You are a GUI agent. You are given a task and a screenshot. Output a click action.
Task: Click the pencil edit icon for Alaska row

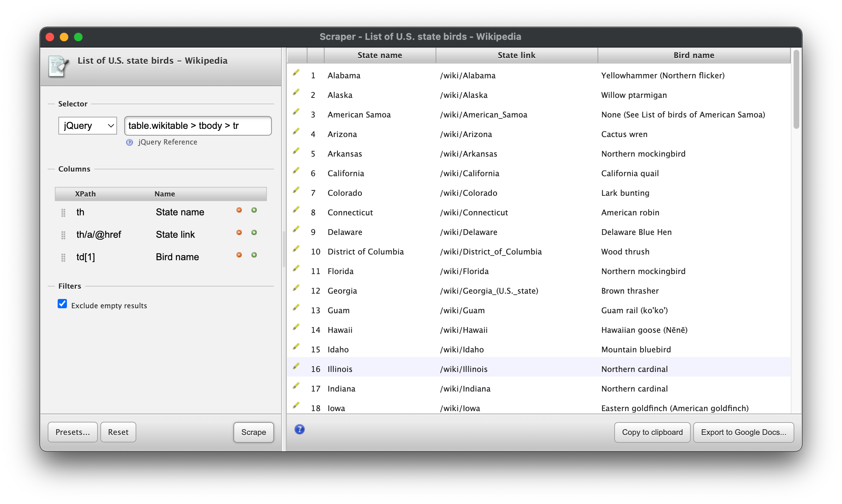296,92
